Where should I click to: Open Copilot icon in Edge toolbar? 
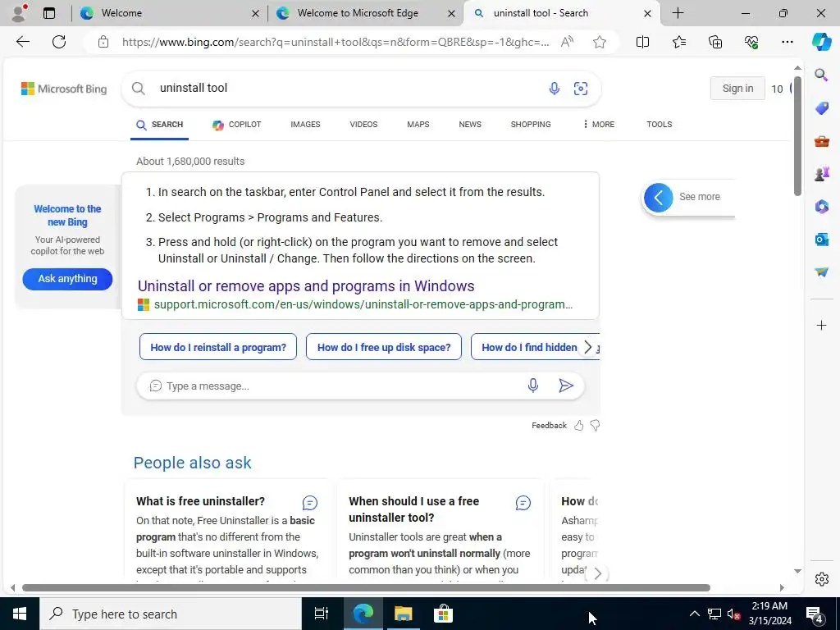coord(821,42)
